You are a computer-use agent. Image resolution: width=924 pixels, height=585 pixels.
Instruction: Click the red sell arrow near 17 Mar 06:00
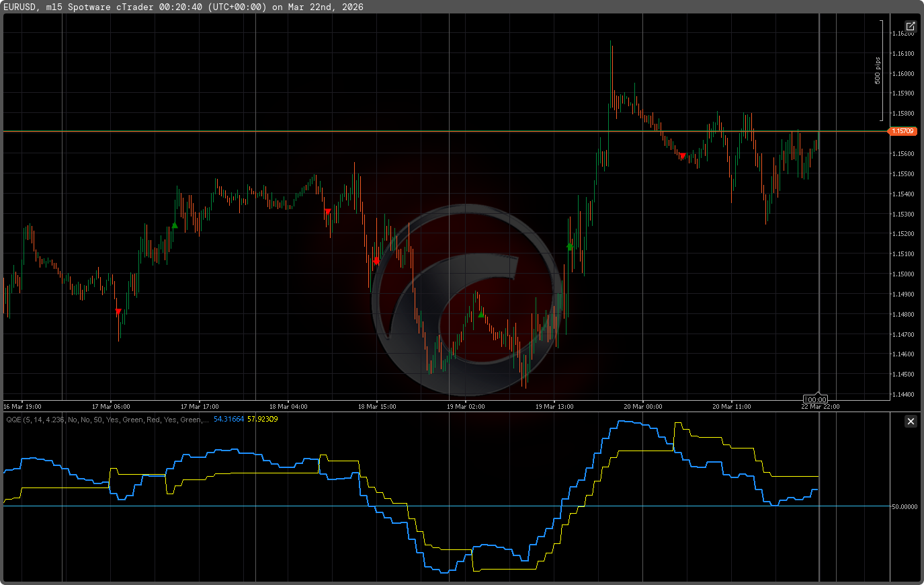coord(118,312)
